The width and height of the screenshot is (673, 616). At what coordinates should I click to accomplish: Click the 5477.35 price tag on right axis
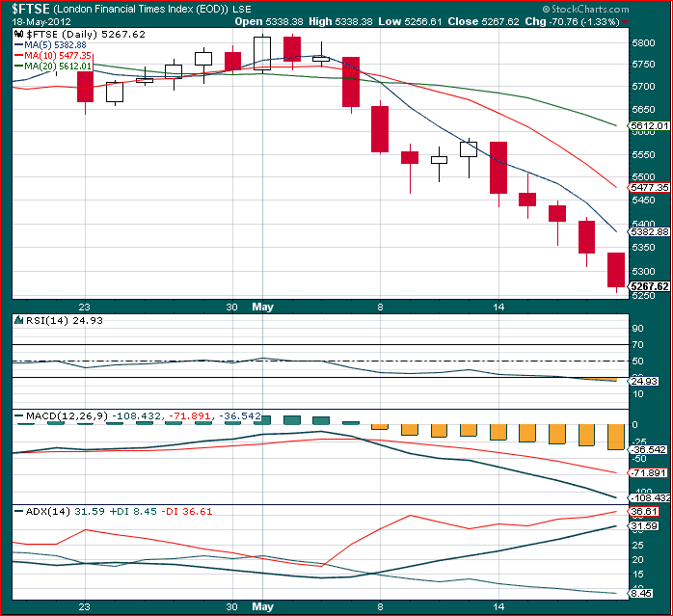(x=650, y=188)
